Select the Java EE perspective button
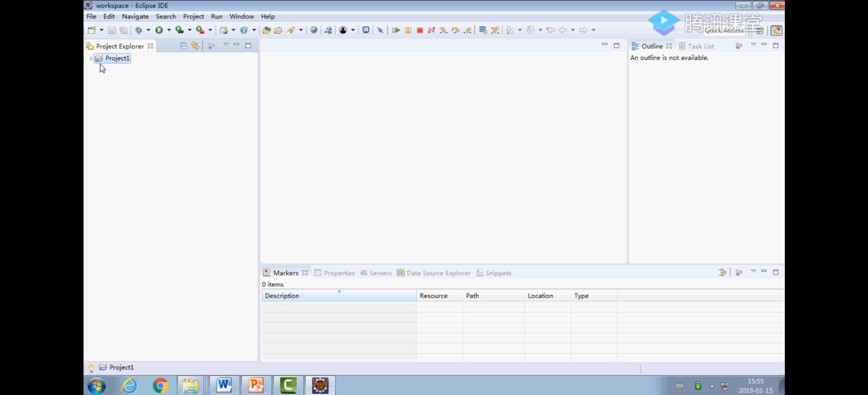868x395 pixels. tap(776, 30)
